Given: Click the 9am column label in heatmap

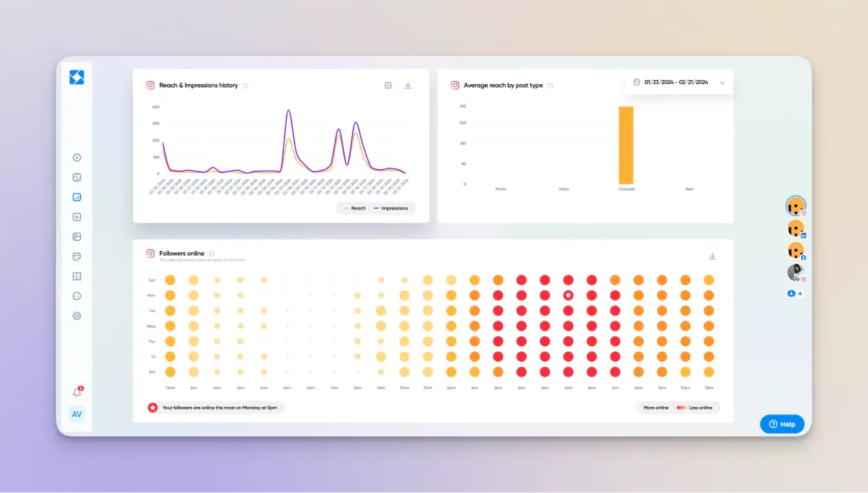Looking at the screenshot, I should tap(381, 388).
